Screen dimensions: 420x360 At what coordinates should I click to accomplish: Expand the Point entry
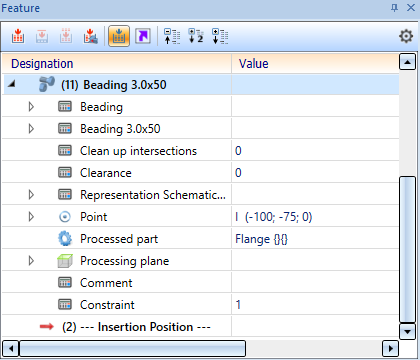(31, 217)
